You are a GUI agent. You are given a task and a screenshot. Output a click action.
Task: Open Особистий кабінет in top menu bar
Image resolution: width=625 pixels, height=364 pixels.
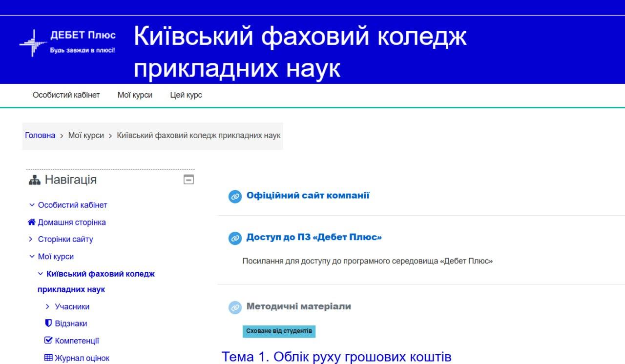coord(66,95)
